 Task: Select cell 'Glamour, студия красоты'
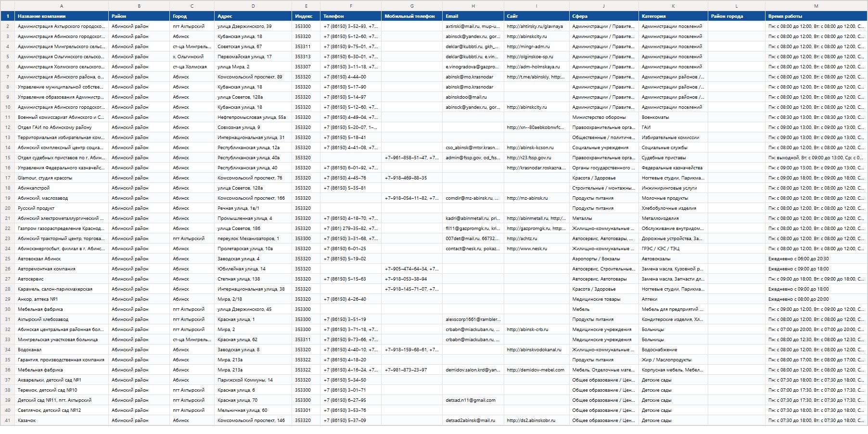[x=62, y=178]
